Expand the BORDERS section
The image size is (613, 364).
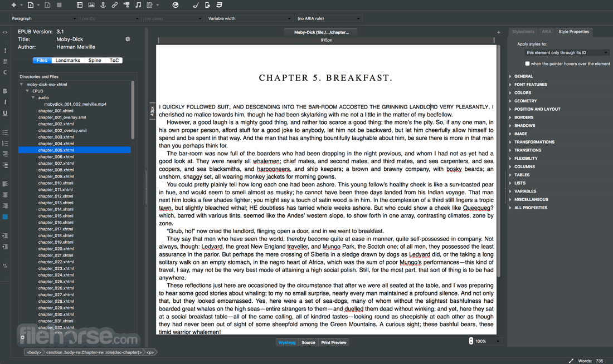click(x=523, y=117)
